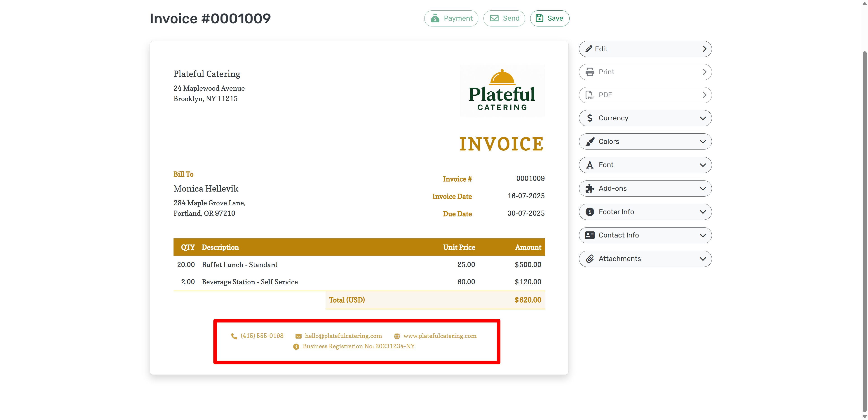Click the hello@platefulcatering.com email link

point(343,336)
